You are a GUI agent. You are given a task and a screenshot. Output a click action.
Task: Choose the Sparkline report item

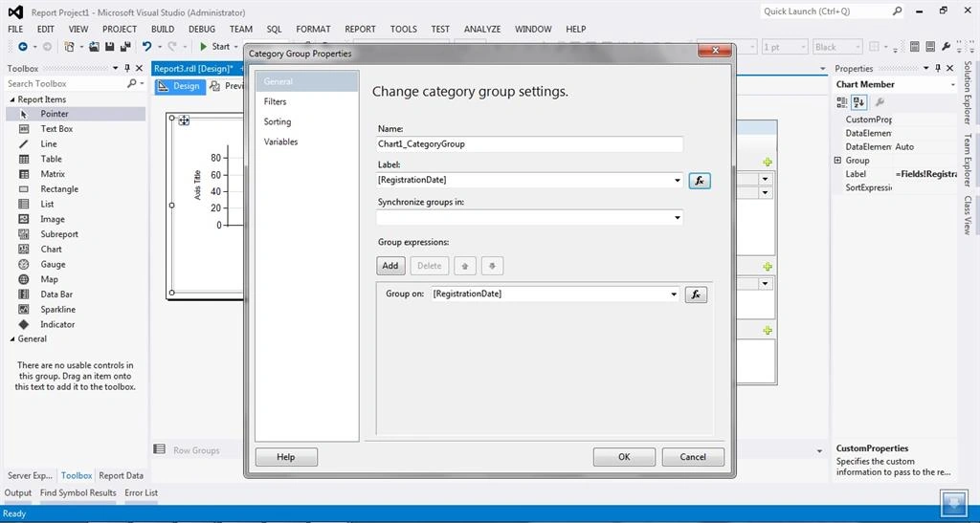click(x=57, y=309)
